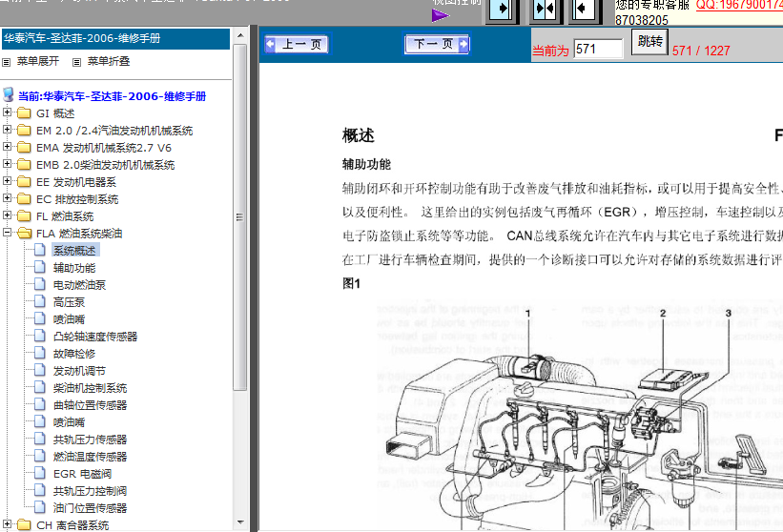783x532 pixels.
Task: Open the 共轨压力控制阀 entry
Action: click(x=90, y=491)
